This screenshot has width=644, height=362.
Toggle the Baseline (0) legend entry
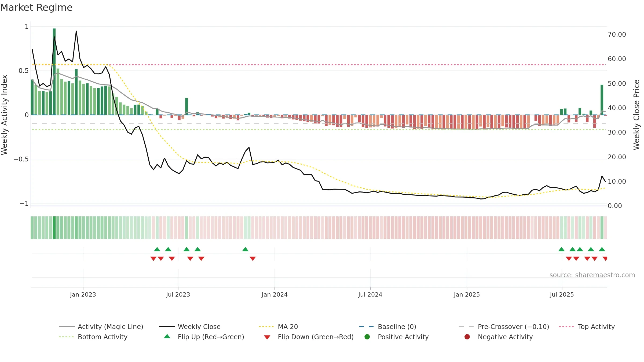(x=387, y=327)
